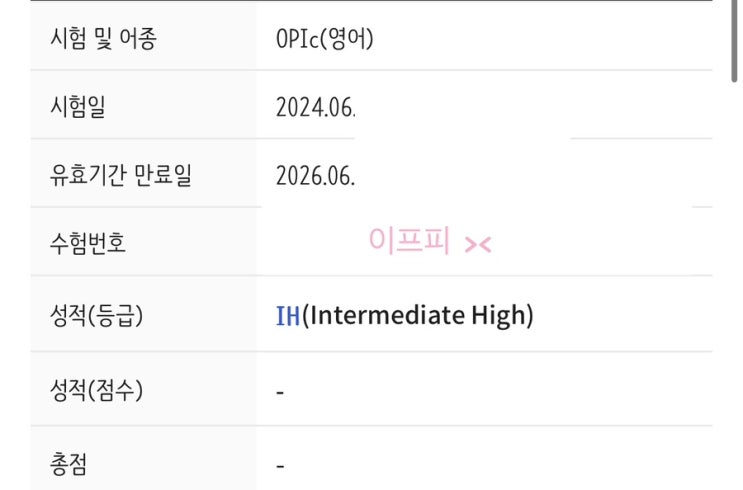The width and height of the screenshot is (743, 490).
Task: Click the 성적(점수) label cell
Action: 97,390
